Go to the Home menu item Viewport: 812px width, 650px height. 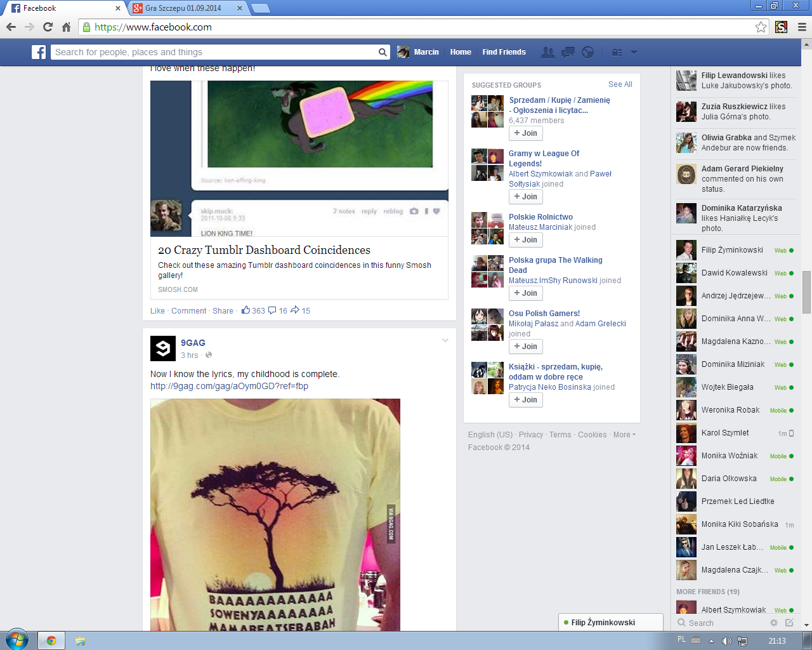point(461,52)
